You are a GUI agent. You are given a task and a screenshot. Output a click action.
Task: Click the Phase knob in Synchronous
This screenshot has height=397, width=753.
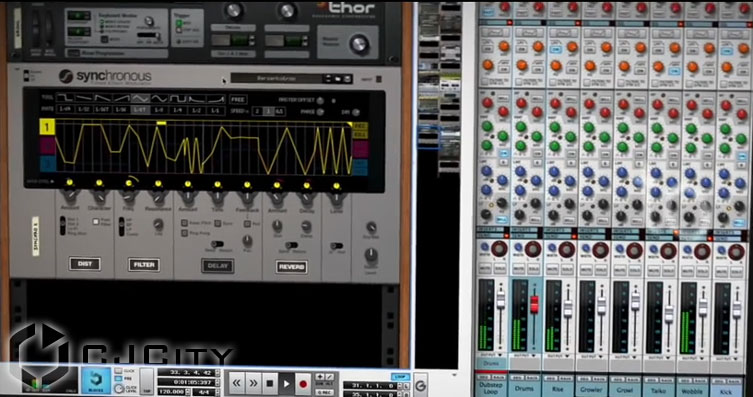320,111
